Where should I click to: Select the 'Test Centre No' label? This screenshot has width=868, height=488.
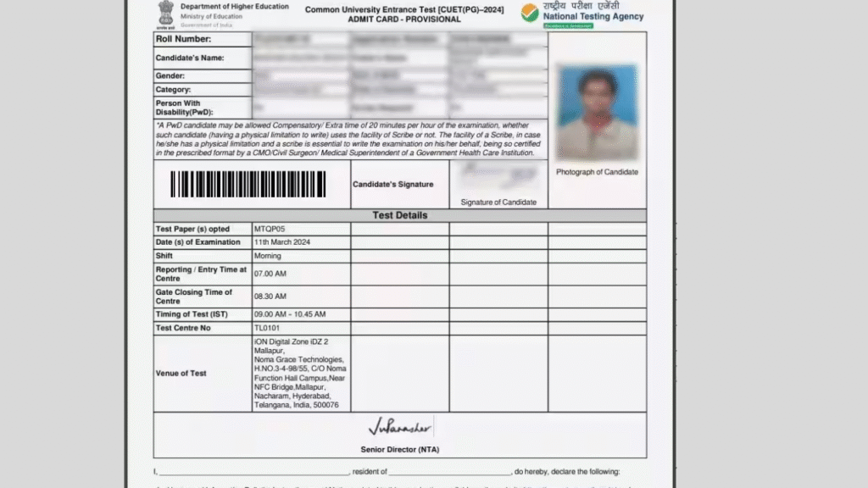point(183,328)
